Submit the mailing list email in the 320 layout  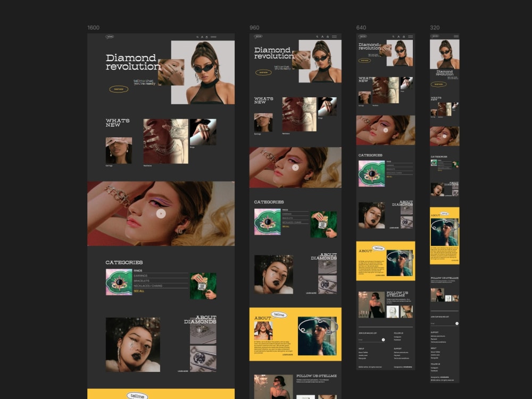pyautogui.click(x=457, y=323)
